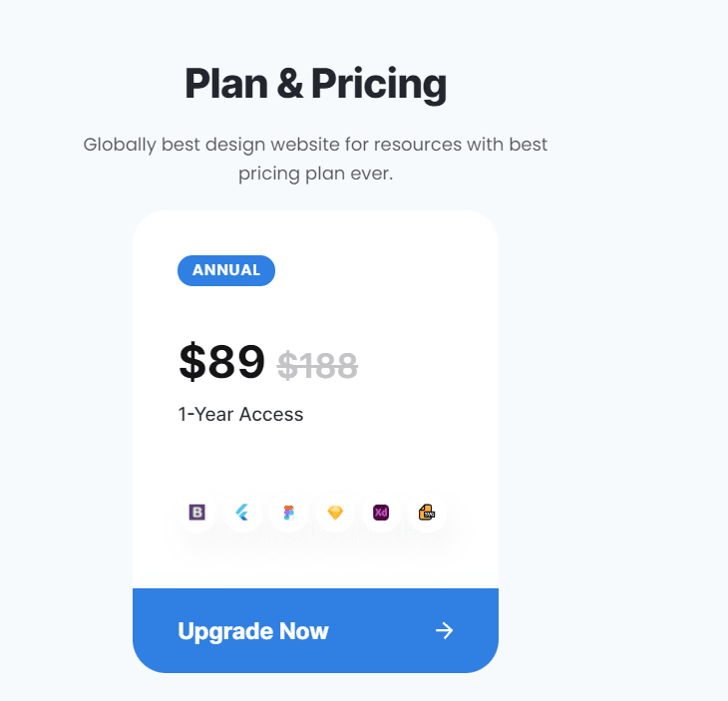Click the right arrow on the blue bar
The height and width of the screenshot is (701, 728).
click(445, 630)
